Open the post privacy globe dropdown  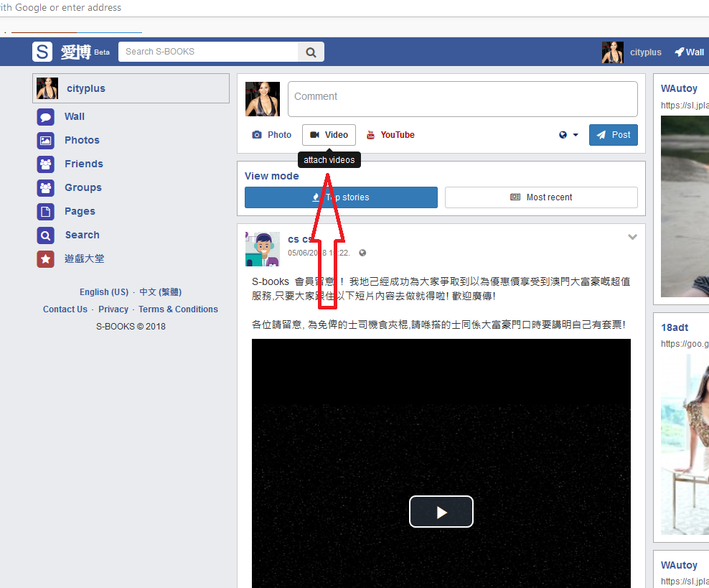coord(568,135)
